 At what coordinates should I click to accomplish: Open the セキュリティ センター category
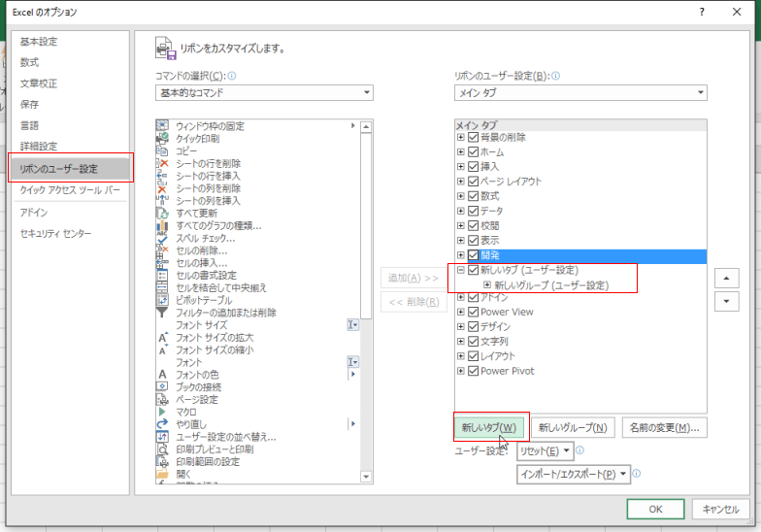click(56, 233)
